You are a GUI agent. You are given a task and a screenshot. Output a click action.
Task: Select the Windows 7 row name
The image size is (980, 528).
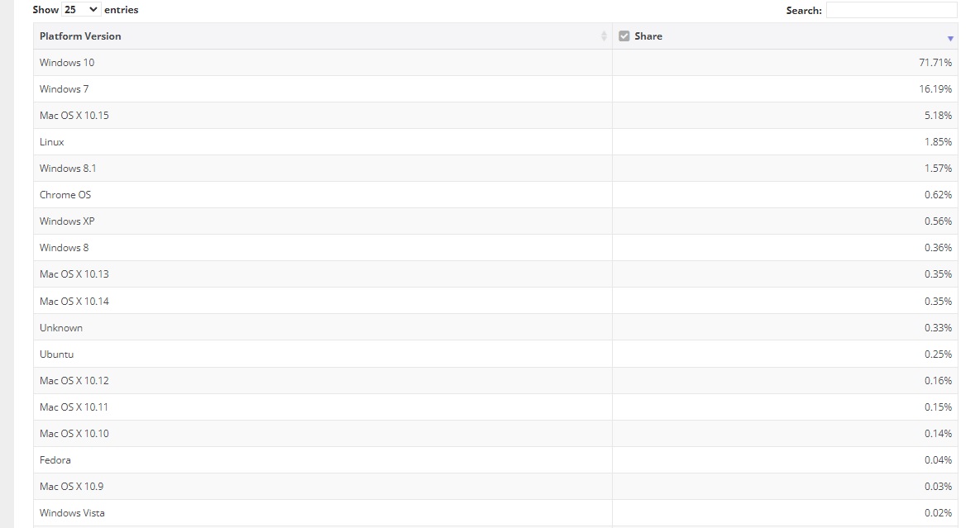tap(64, 89)
